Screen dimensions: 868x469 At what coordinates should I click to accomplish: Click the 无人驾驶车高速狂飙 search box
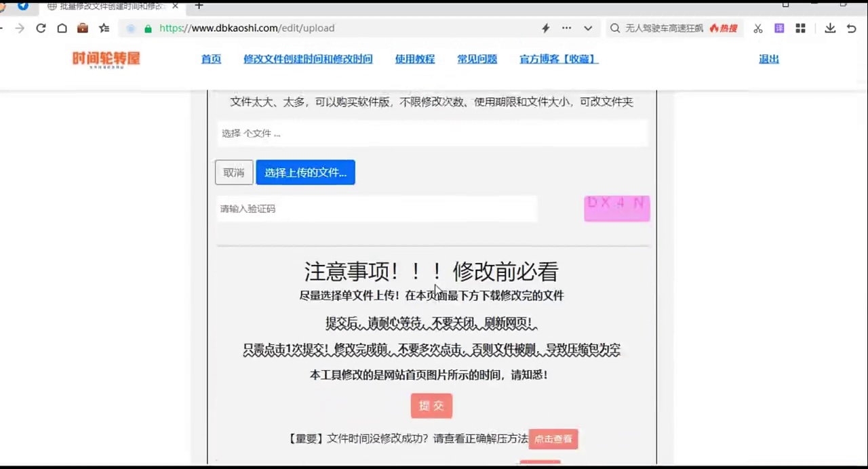pyautogui.click(x=664, y=28)
